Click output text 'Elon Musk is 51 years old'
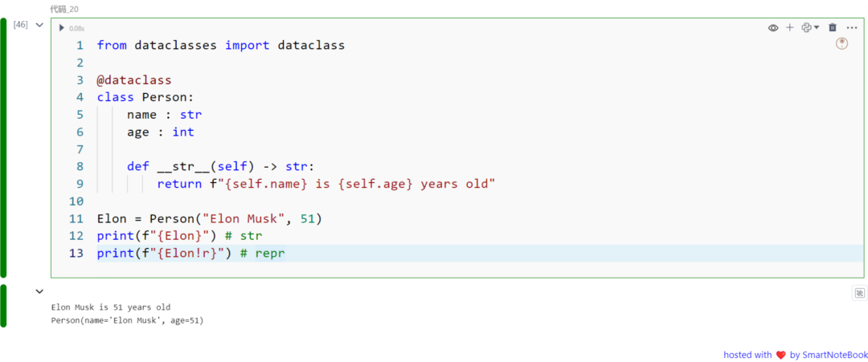This screenshot has width=868, height=362. click(x=111, y=307)
